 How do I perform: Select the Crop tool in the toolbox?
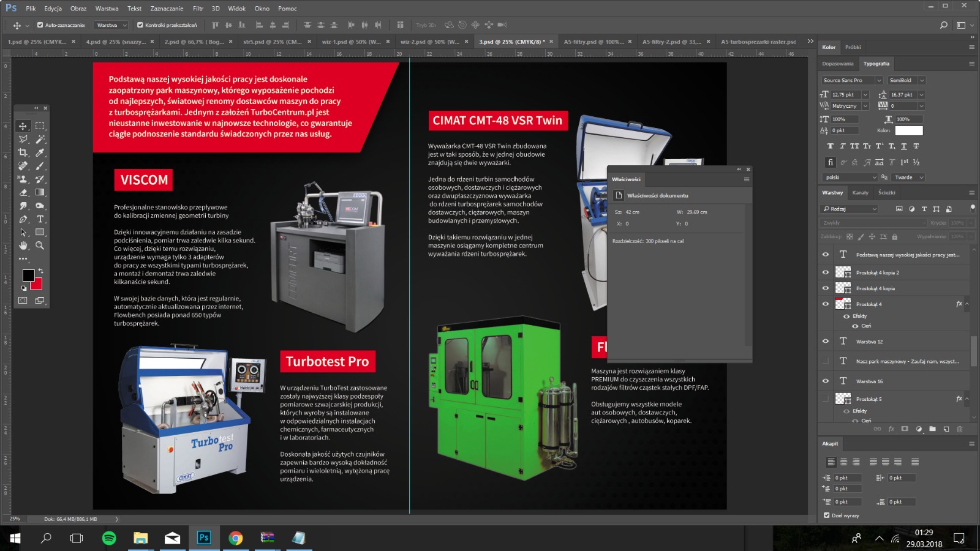coord(23,152)
